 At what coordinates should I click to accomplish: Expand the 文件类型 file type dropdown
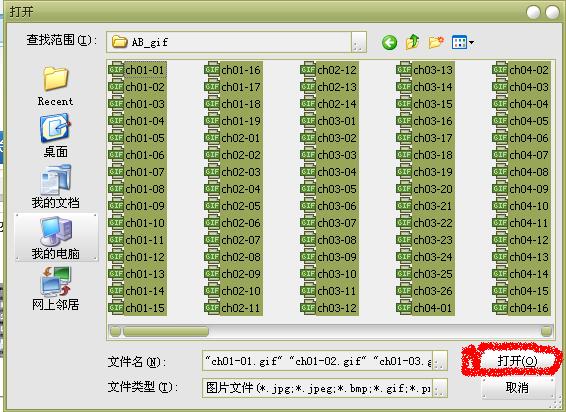coord(440,388)
